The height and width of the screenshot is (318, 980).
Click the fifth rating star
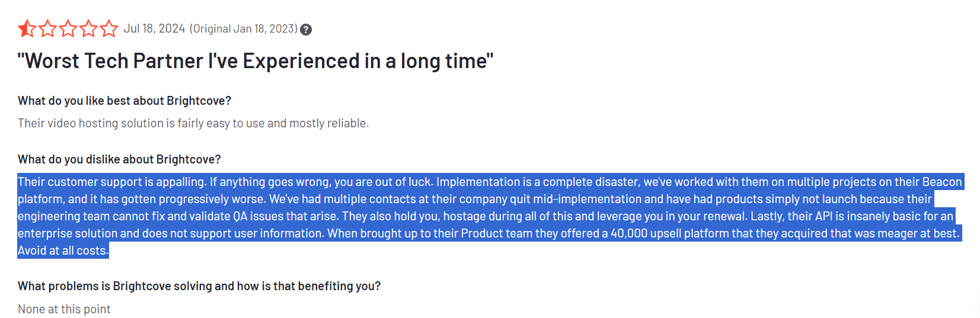pos(108,28)
